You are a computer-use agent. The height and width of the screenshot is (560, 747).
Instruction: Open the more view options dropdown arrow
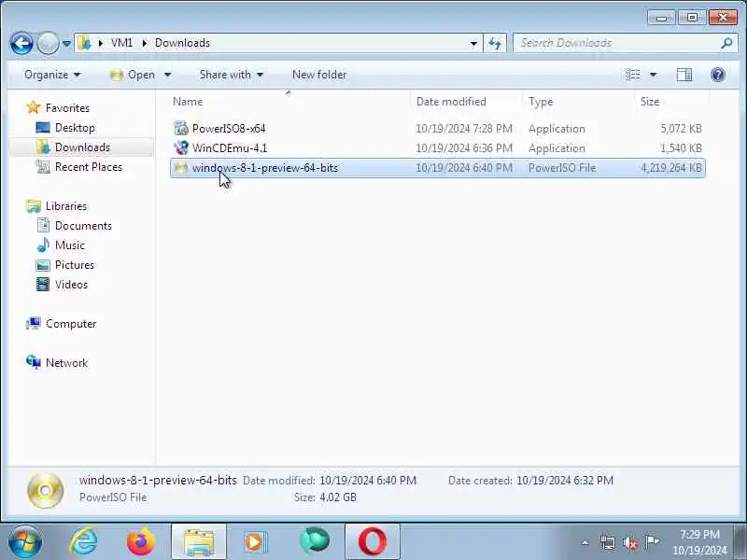point(653,75)
